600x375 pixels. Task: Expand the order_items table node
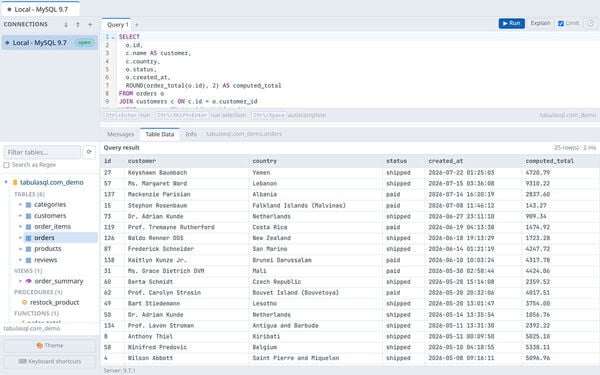click(20, 227)
